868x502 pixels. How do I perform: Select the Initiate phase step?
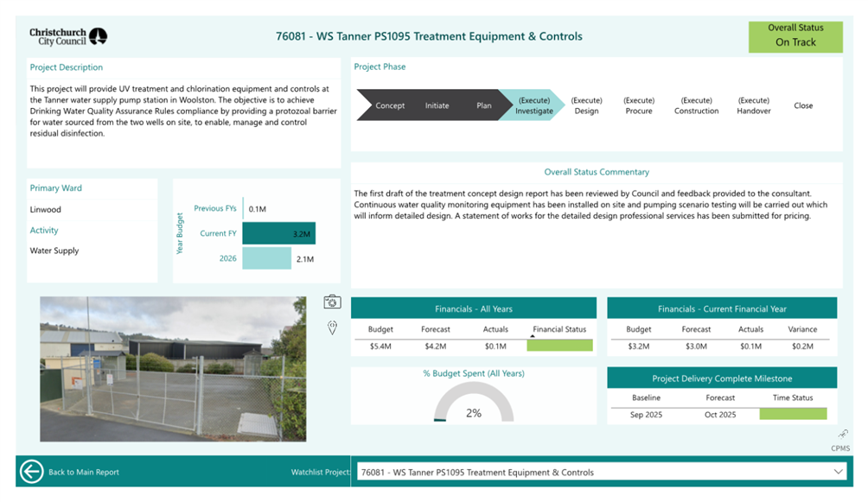437,105
